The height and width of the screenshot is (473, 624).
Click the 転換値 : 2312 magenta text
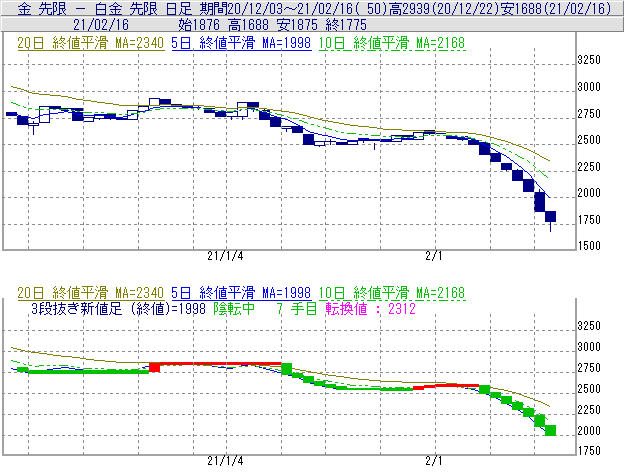[x=370, y=309]
